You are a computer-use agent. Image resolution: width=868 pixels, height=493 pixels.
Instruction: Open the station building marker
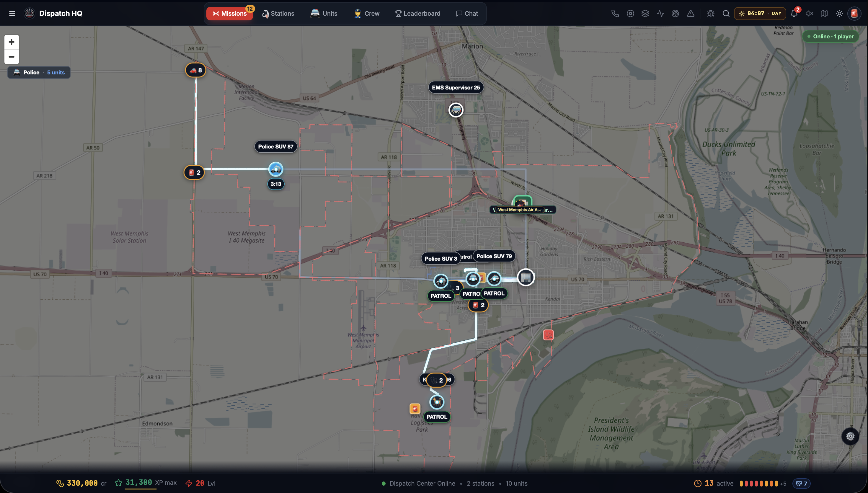526,278
